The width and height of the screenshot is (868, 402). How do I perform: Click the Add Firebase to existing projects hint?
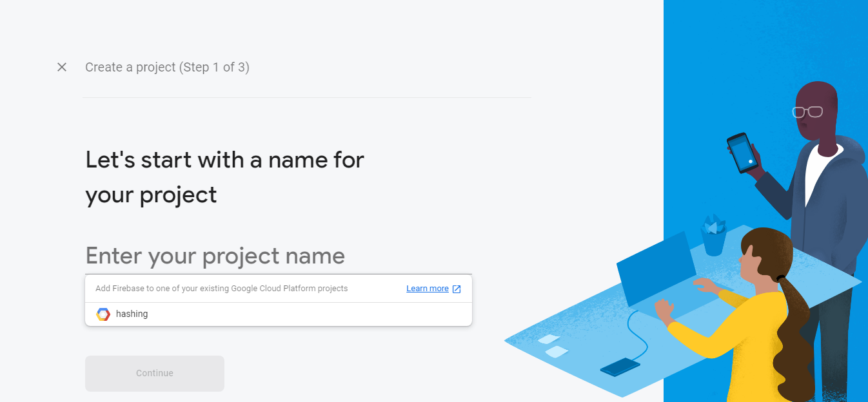[x=221, y=289]
